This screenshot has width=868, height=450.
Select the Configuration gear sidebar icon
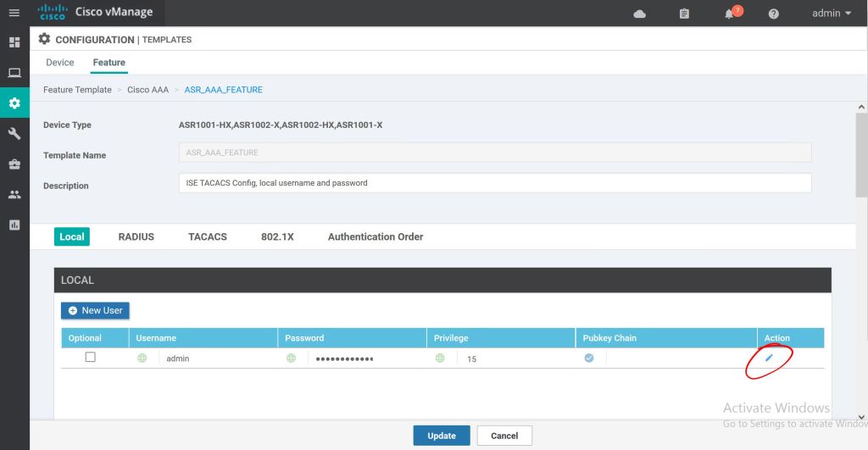pyautogui.click(x=14, y=103)
